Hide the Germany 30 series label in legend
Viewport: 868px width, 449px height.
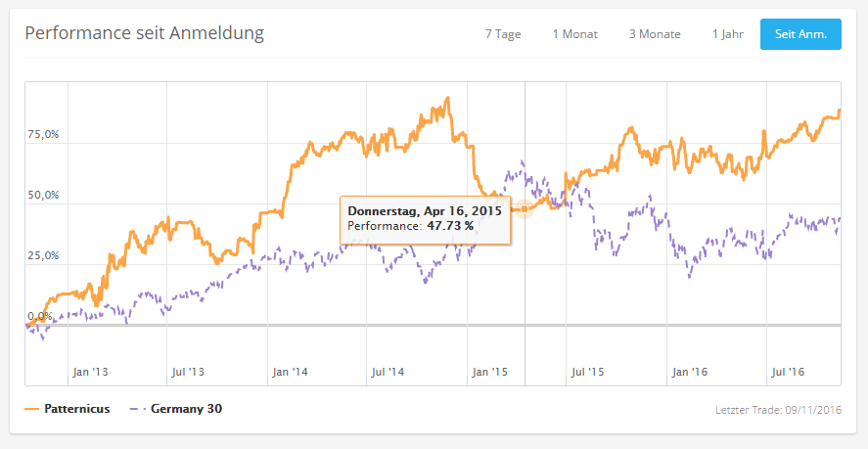click(x=186, y=408)
